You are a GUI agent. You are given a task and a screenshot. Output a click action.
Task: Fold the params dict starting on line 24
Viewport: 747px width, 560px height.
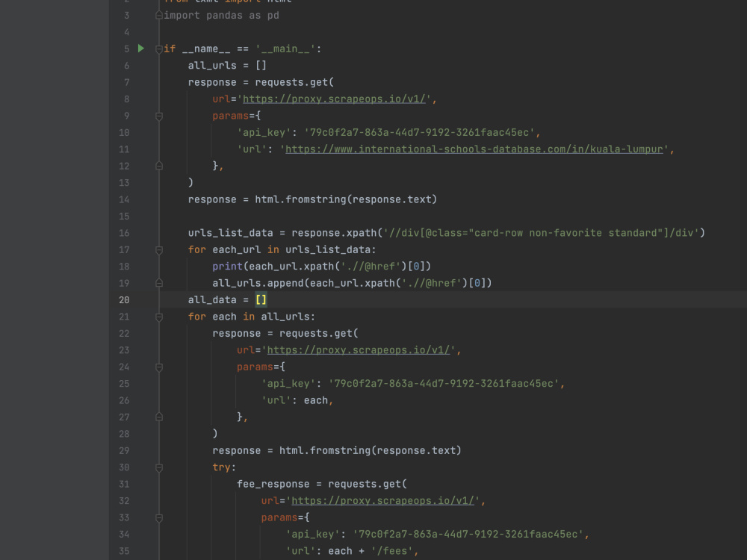click(159, 367)
